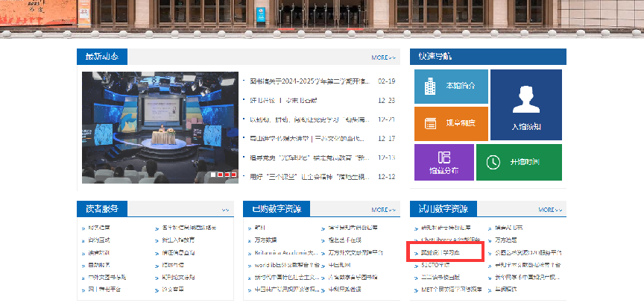Expand the 读者服务 section arrows
The width and height of the screenshot is (644, 306).
225,210
